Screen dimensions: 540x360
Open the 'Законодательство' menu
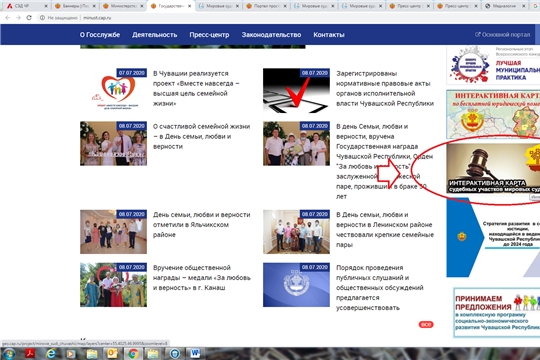(271, 35)
